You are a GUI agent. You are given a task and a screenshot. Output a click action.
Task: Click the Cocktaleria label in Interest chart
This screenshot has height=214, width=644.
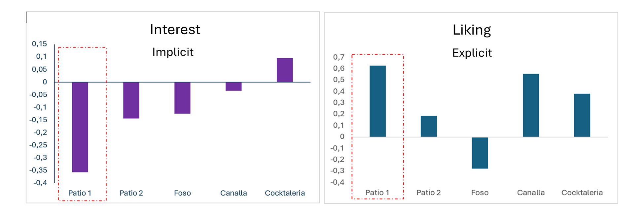click(285, 193)
